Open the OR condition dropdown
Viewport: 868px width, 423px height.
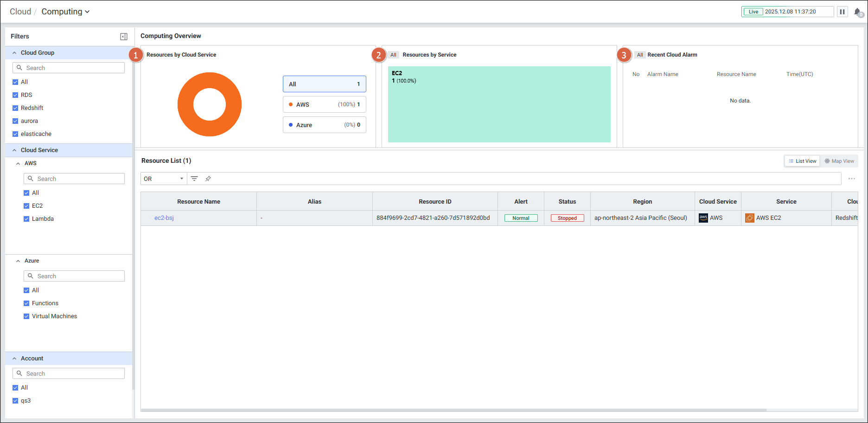pos(164,179)
